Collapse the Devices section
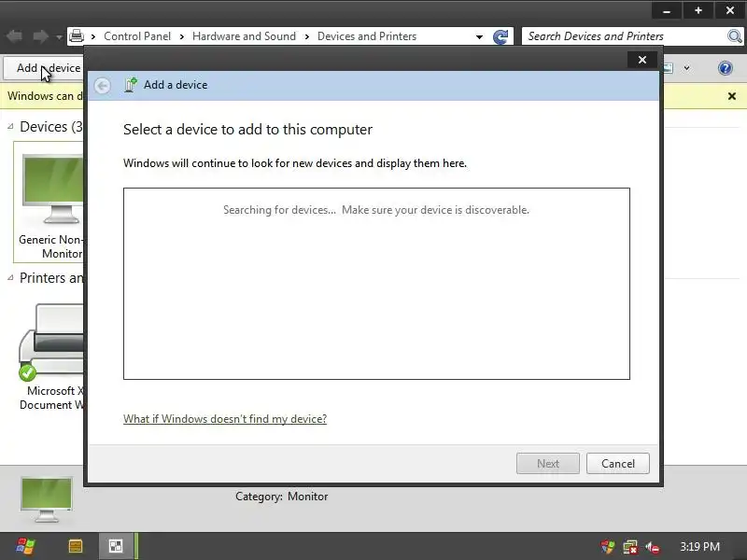This screenshot has height=560, width=747. click(10, 127)
